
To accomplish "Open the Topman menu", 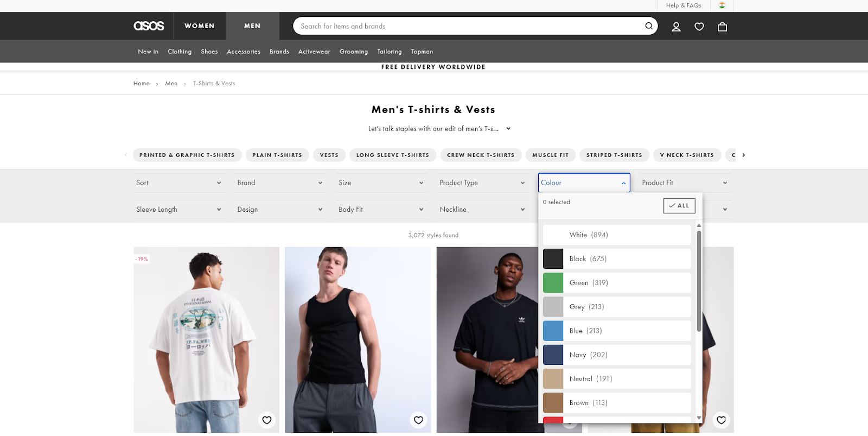I will pos(422,52).
